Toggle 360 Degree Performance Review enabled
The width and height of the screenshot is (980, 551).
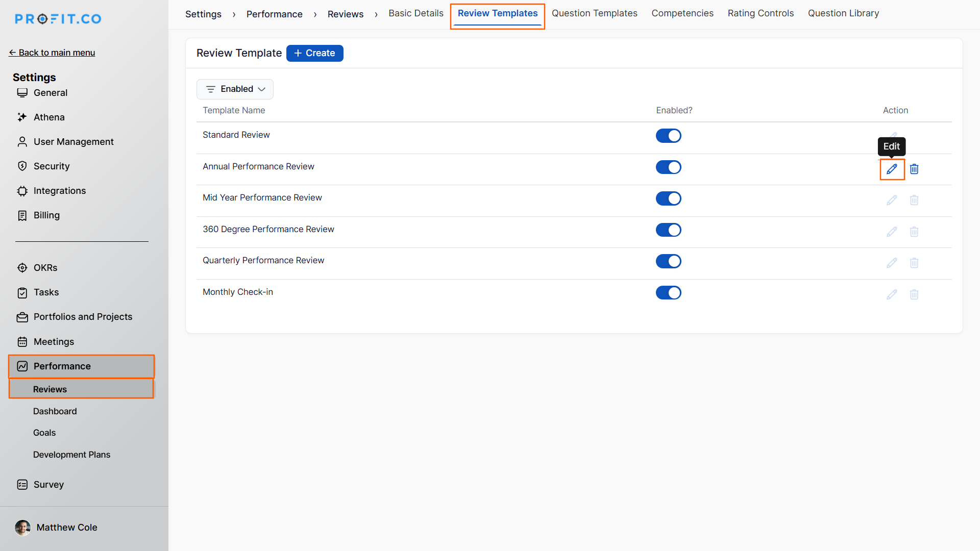pyautogui.click(x=668, y=230)
